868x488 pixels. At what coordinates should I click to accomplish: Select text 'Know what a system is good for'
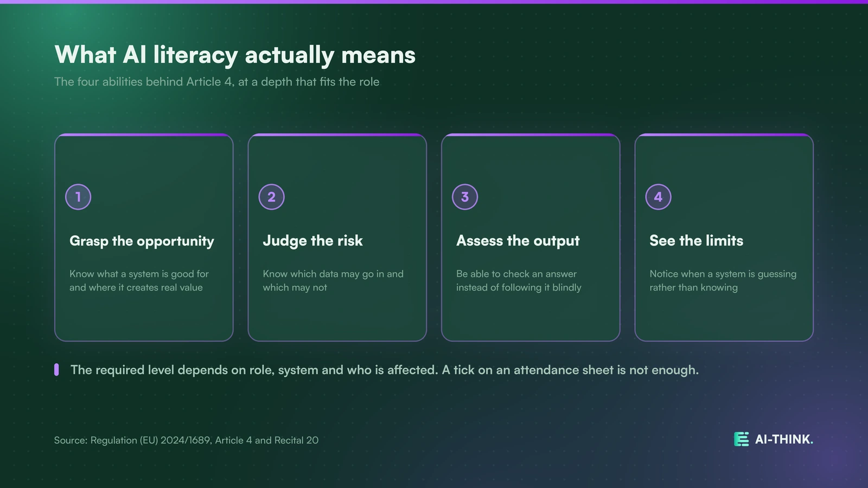139,274
